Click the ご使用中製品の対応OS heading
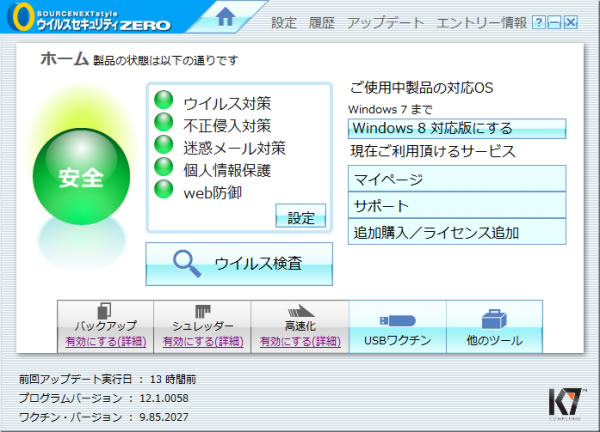This screenshot has width=600, height=432. click(x=422, y=88)
